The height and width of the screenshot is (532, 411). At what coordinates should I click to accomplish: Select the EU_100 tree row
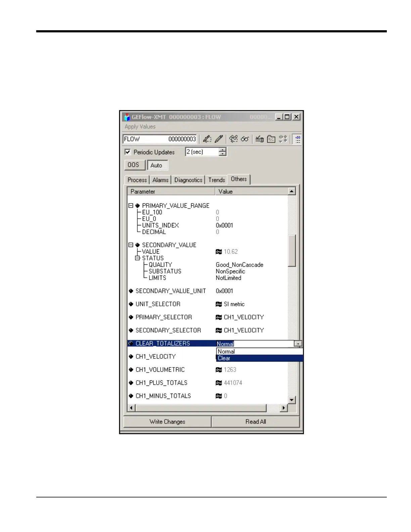coord(152,212)
